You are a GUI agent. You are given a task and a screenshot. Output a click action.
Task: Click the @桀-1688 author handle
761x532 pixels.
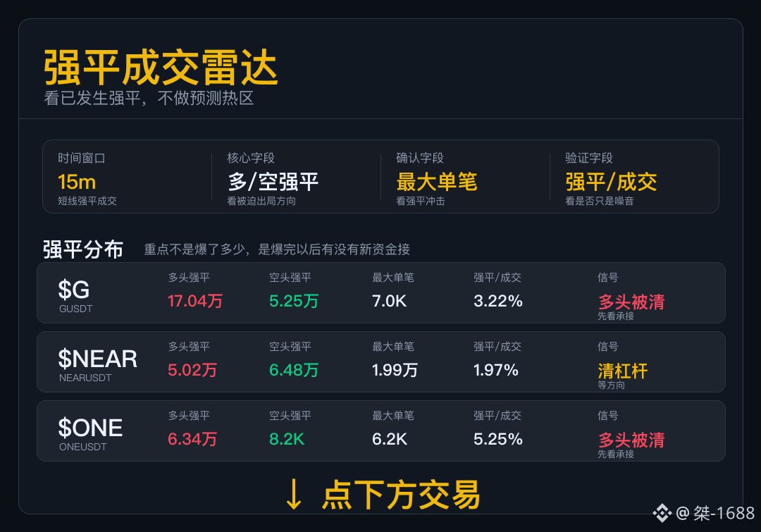click(x=715, y=513)
